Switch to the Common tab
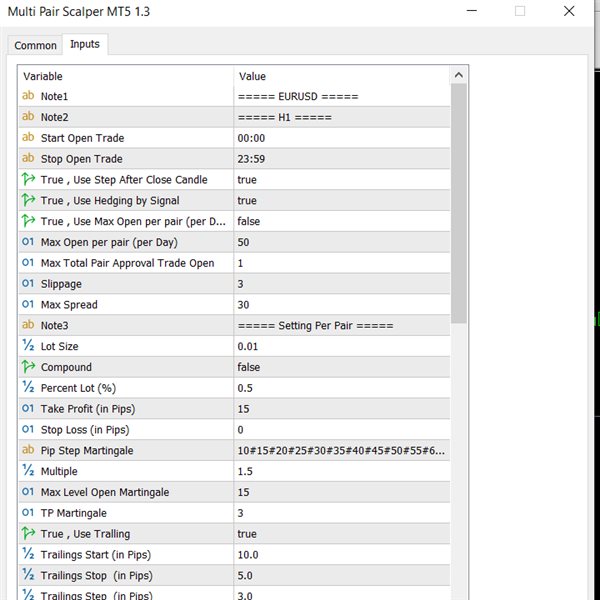Screen dimensions: 600x600 click(35, 46)
